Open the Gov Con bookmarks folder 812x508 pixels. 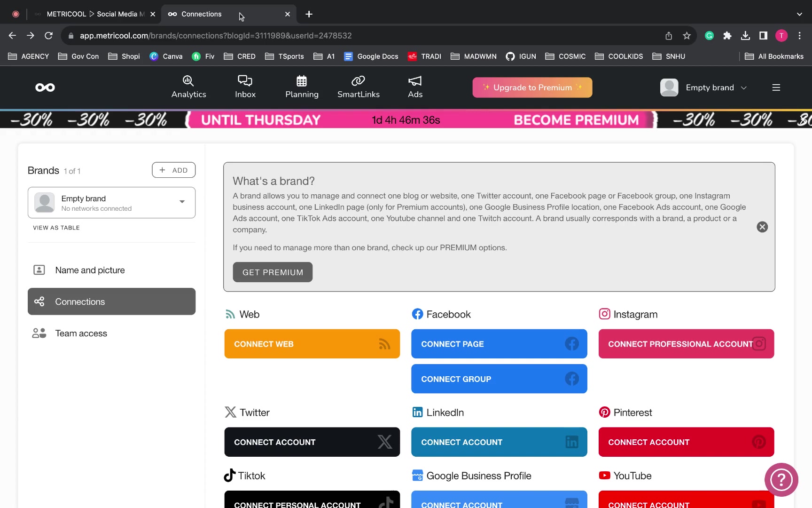coord(78,56)
